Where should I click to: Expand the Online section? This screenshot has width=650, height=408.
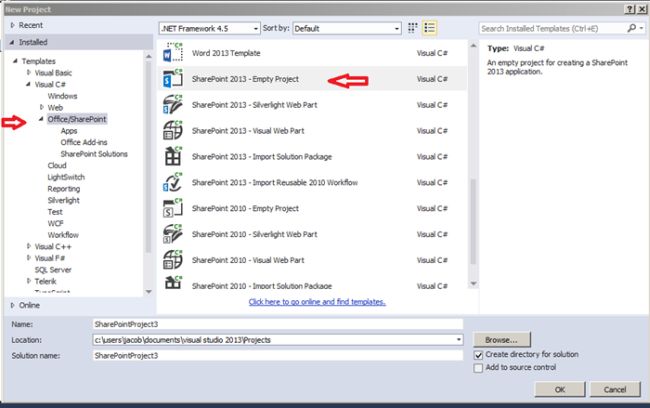tap(12, 305)
